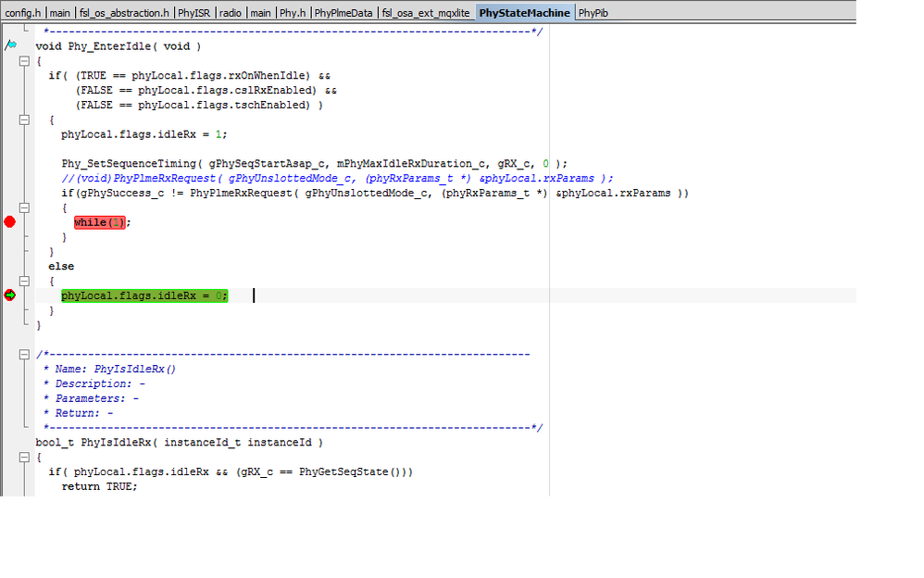
Task: Click the highlighted while(1) statement
Action: pyautogui.click(x=100, y=222)
